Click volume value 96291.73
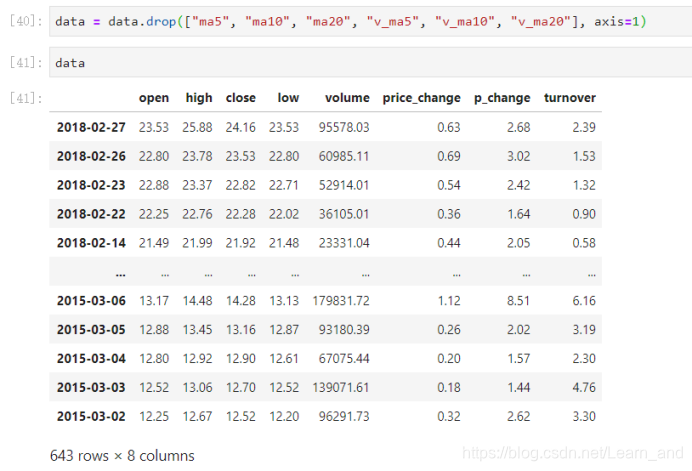Screen dimensions: 692x471 (x=344, y=417)
